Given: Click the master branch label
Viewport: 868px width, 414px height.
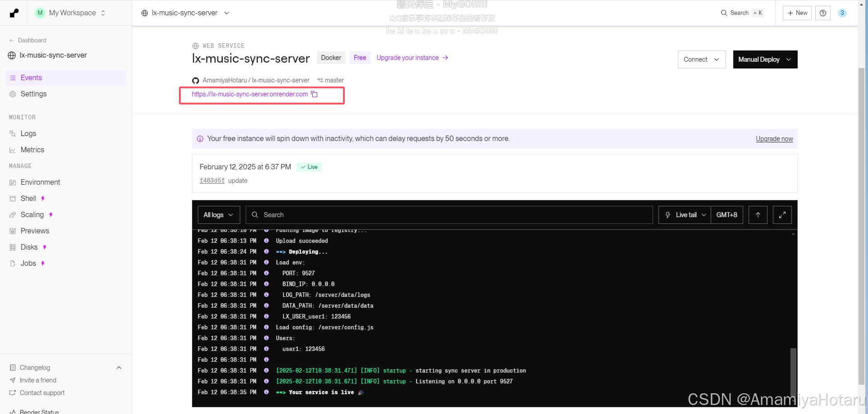Looking at the screenshot, I should [x=334, y=80].
